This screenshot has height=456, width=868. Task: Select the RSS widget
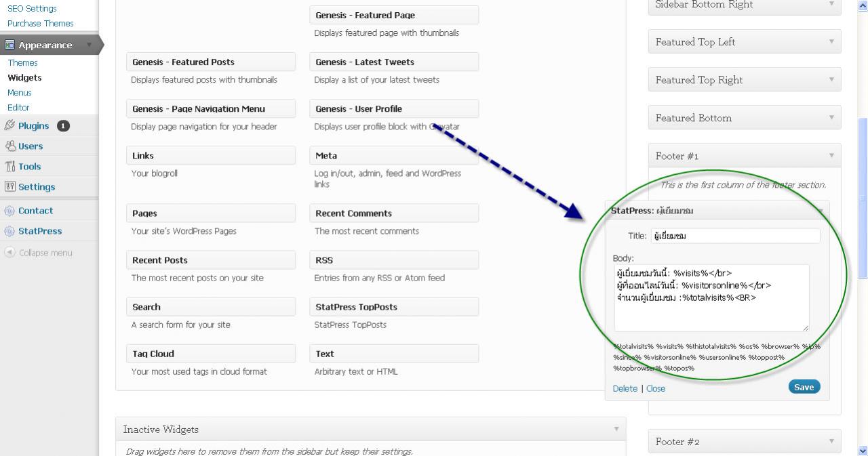click(394, 260)
